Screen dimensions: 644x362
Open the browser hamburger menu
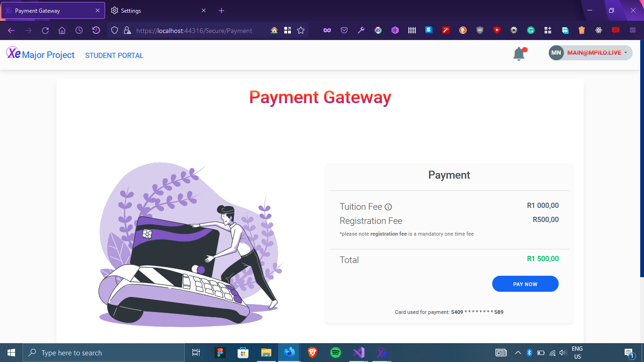point(633,30)
